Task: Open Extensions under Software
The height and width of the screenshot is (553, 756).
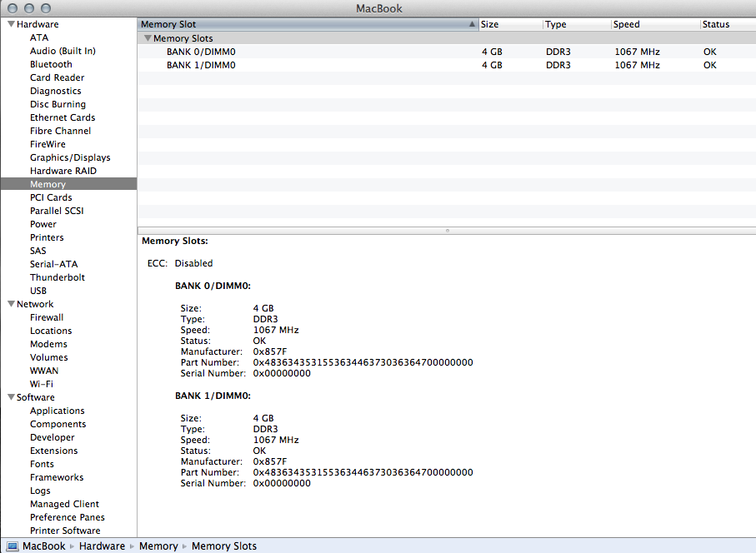Action: coord(53,451)
